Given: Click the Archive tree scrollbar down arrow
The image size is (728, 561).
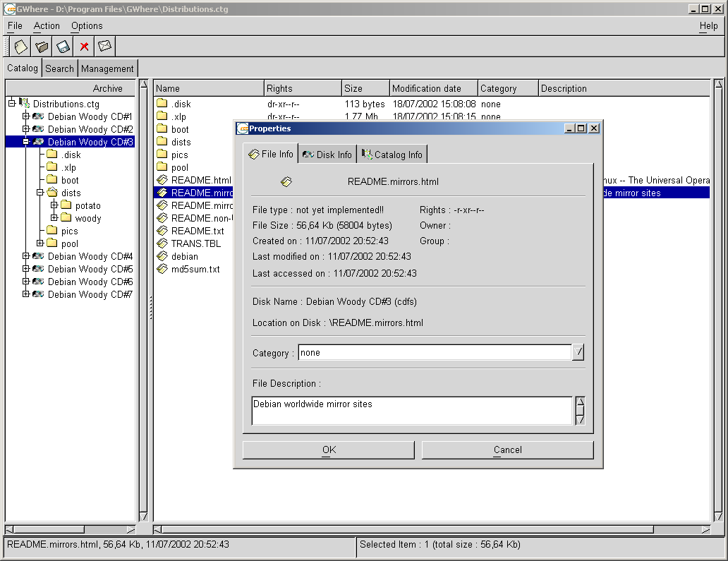Looking at the screenshot, I should pyautogui.click(x=143, y=516).
